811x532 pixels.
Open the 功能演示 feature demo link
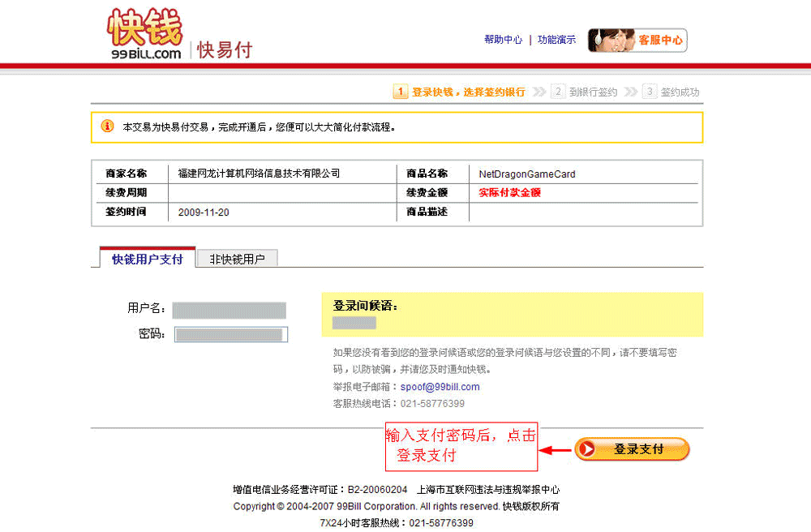556,40
